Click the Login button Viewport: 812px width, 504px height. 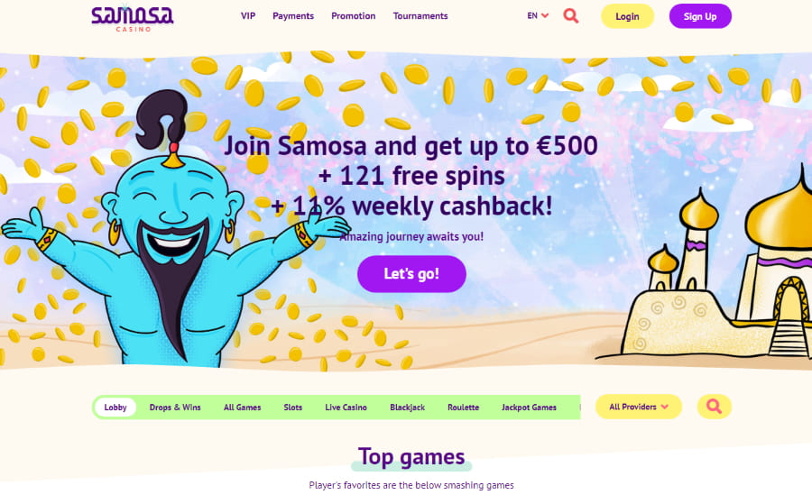[627, 16]
